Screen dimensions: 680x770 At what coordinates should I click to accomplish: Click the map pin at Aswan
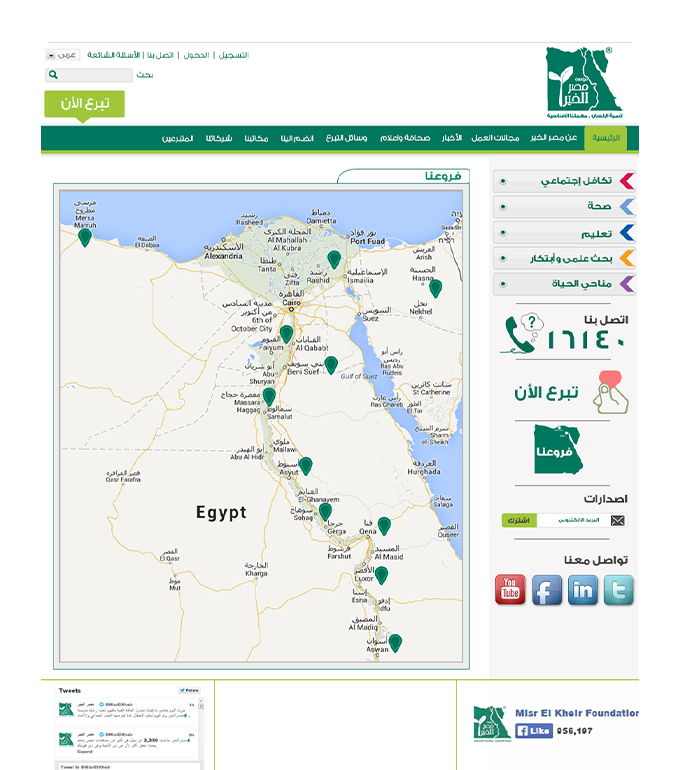point(395,643)
